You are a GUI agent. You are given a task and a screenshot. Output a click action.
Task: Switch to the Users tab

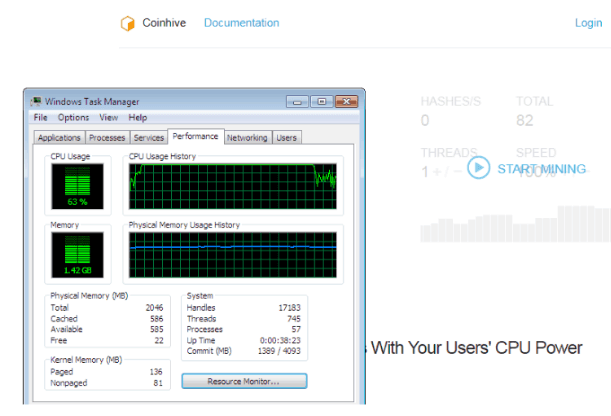[287, 137]
